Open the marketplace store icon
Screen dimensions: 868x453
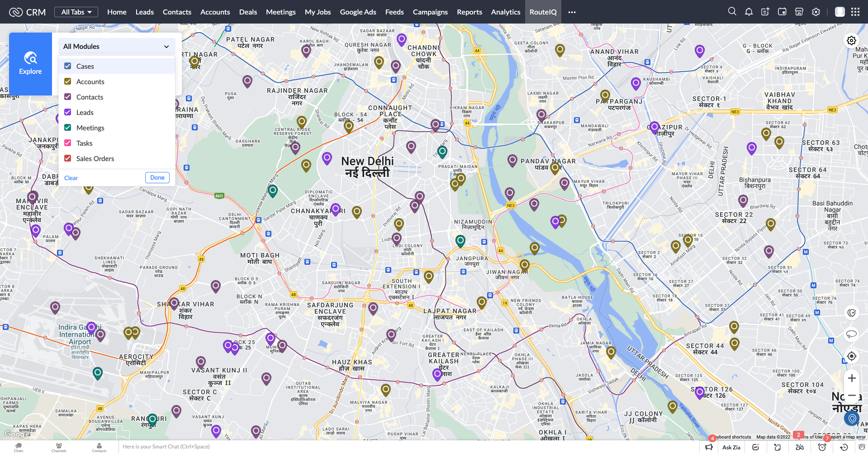pyautogui.click(x=799, y=12)
